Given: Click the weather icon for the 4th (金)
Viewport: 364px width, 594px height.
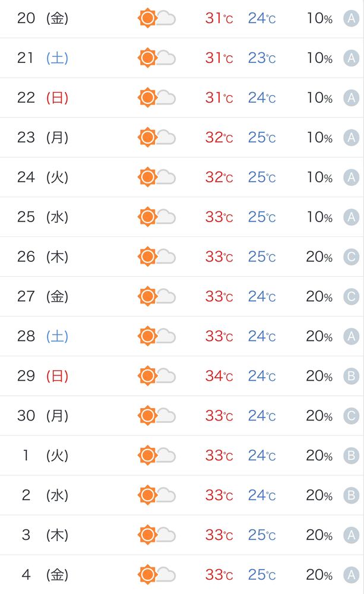Looking at the screenshot, I should pos(156,574).
